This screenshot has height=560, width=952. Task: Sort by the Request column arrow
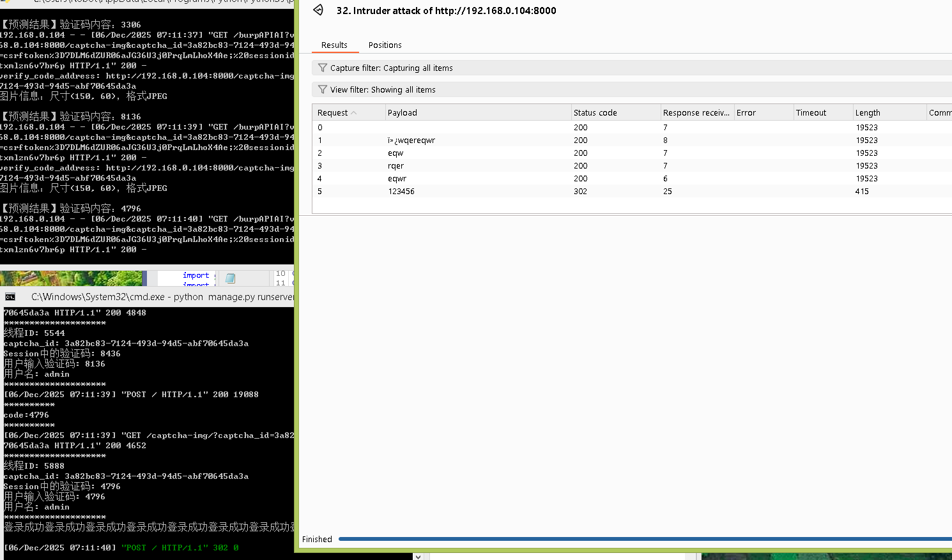coord(354,113)
